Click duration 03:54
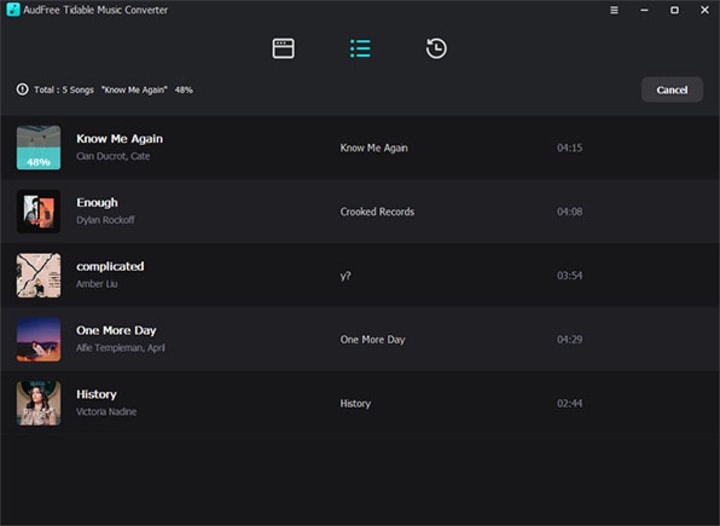The height and width of the screenshot is (526, 720). coord(569,275)
